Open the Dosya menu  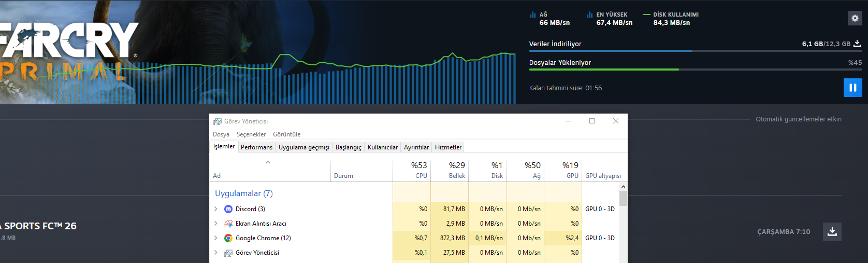tap(221, 134)
